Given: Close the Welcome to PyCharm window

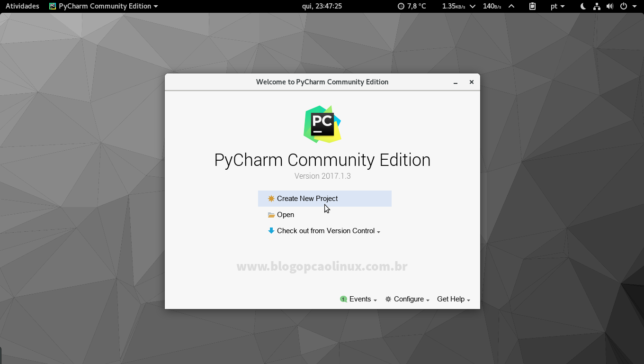Looking at the screenshot, I should click(472, 82).
